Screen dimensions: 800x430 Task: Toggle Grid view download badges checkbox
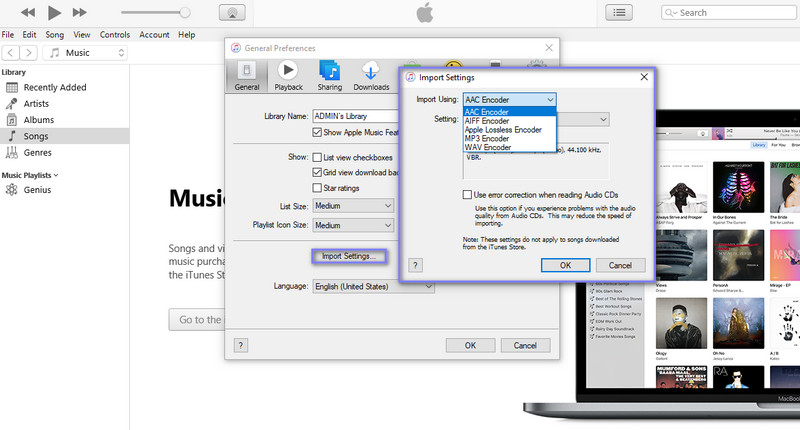317,172
